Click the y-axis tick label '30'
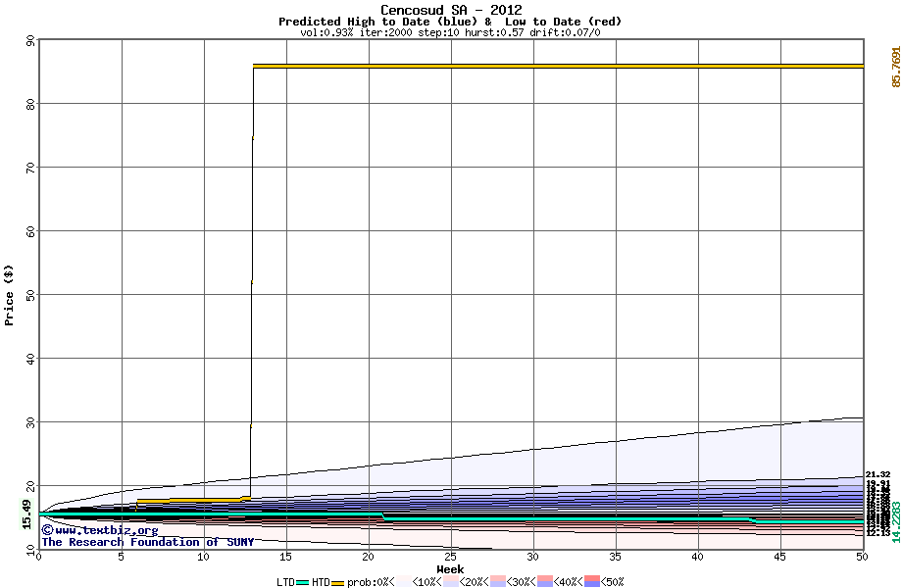 (30, 422)
